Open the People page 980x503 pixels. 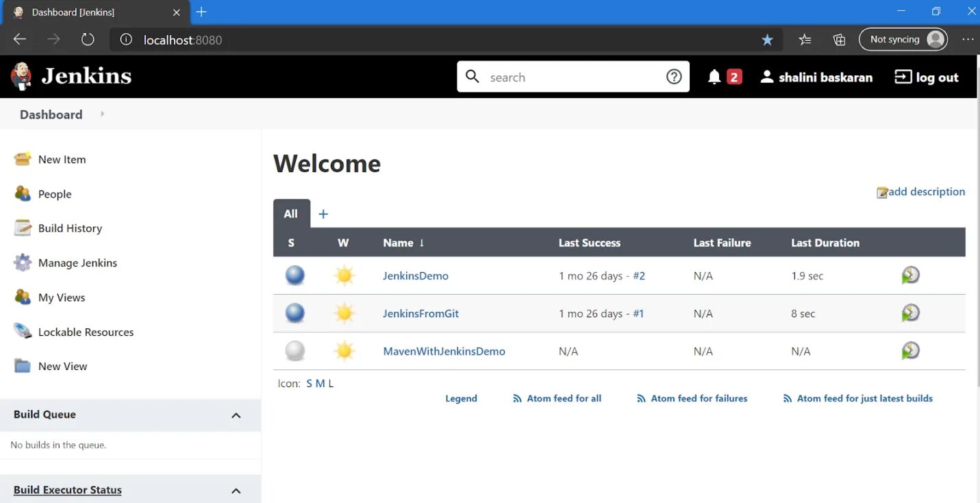pyautogui.click(x=55, y=194)
